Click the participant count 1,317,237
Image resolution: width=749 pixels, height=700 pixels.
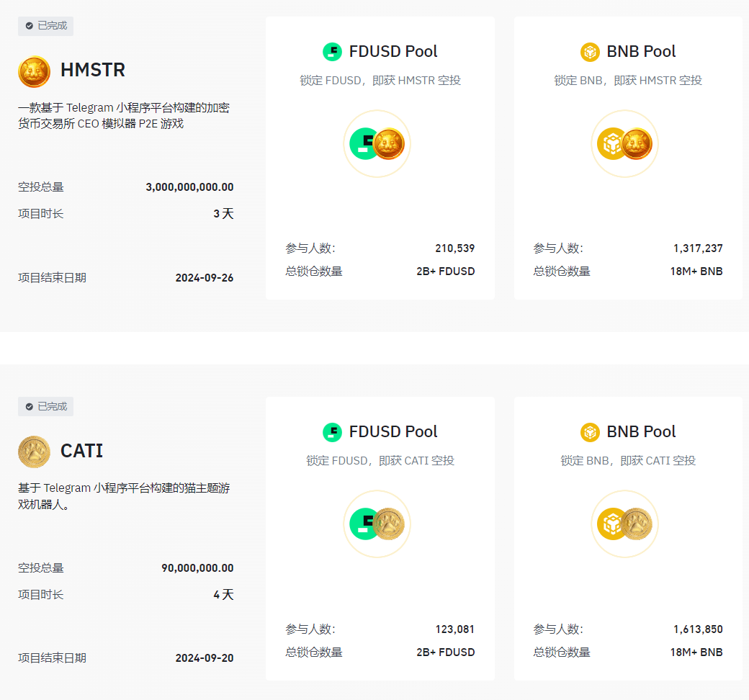click(x=698, y=248)
